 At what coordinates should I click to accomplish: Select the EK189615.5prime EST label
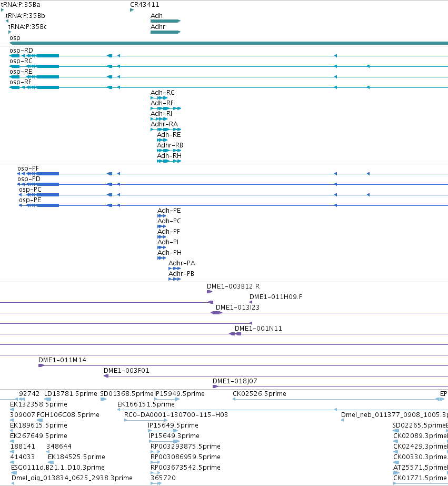coord(39,425)
